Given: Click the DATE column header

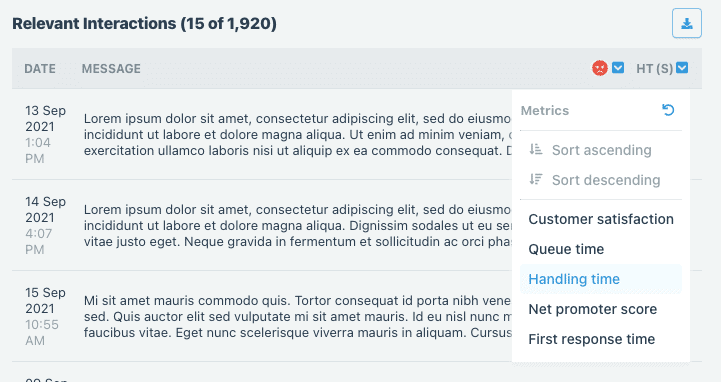Looking at the screenshot, I should (40, 68).
